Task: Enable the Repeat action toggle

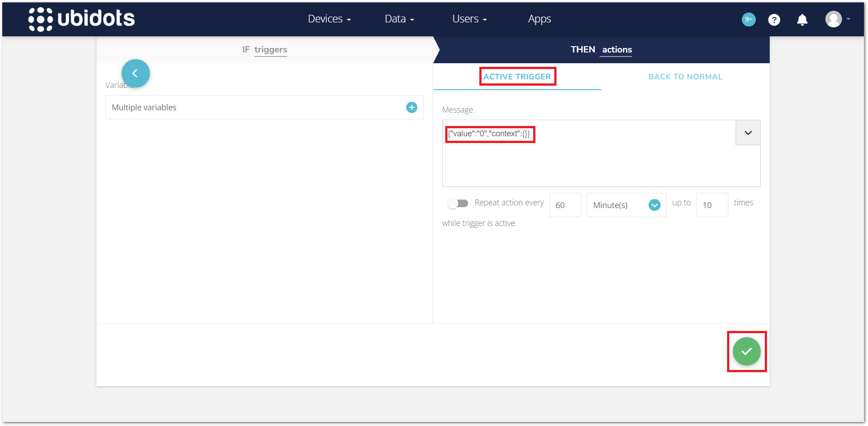Action: tap(458, 204)
